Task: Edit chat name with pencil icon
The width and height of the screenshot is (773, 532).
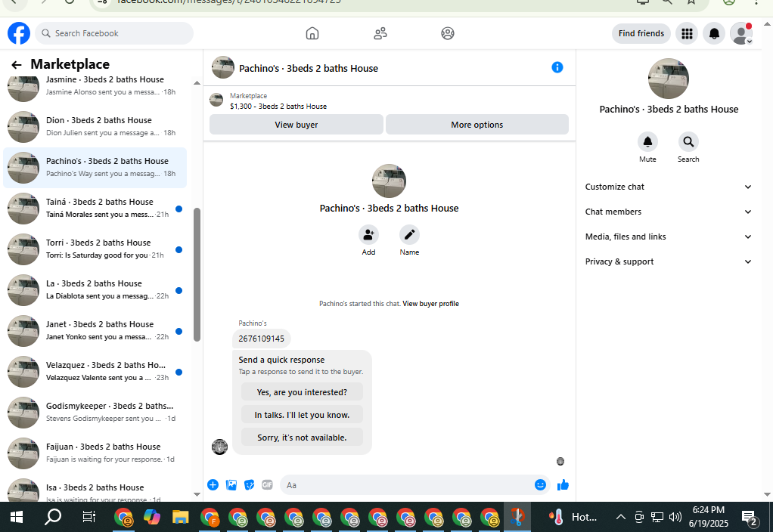Action: pos(409,235)
